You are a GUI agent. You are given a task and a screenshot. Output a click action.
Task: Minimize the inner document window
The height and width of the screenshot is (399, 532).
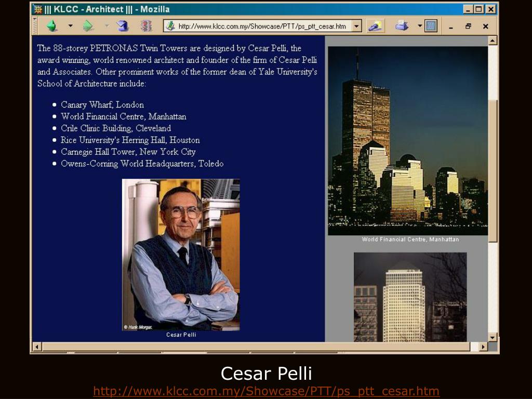(x=451, y=26)
